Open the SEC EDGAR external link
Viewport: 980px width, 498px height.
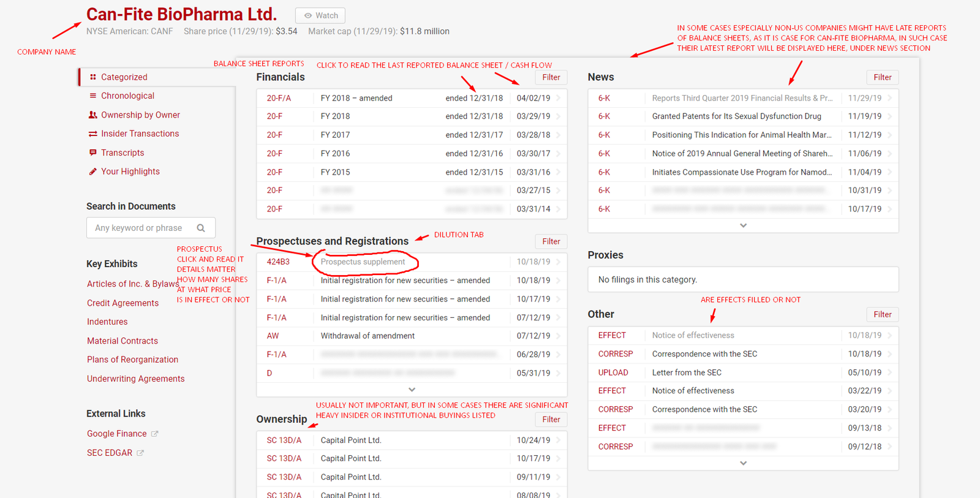(110, 453)
